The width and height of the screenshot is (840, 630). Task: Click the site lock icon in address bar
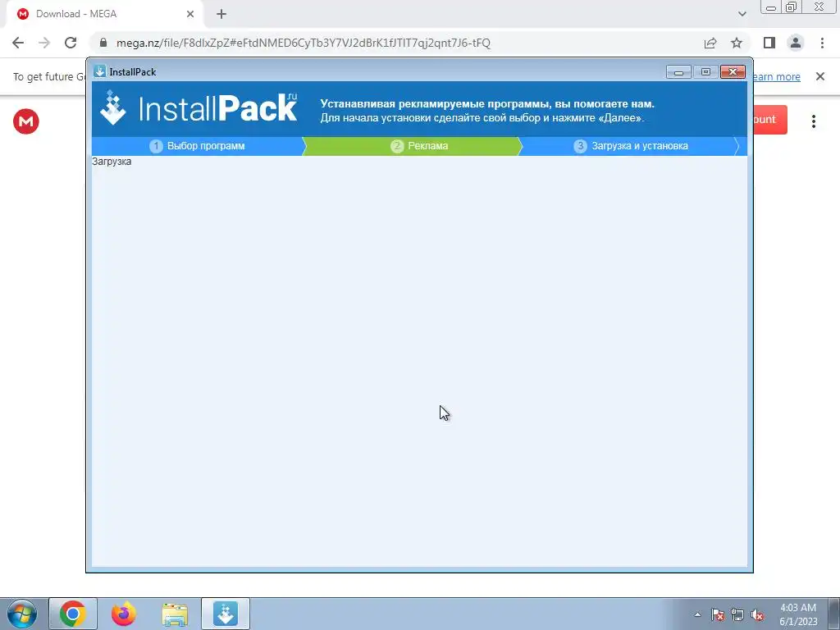pyautogui.click(x=103, y=43)
